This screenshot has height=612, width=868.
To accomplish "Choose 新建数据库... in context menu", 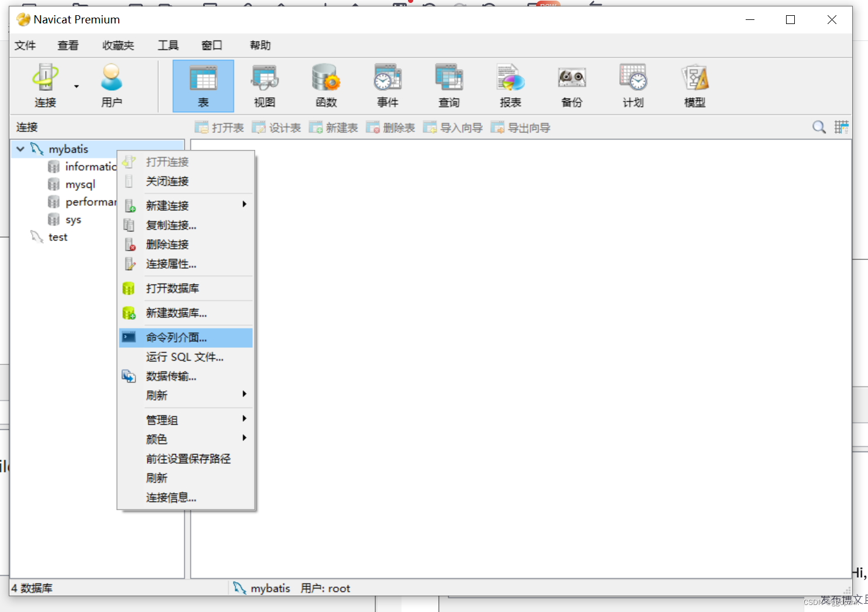I will coord(186,313).
